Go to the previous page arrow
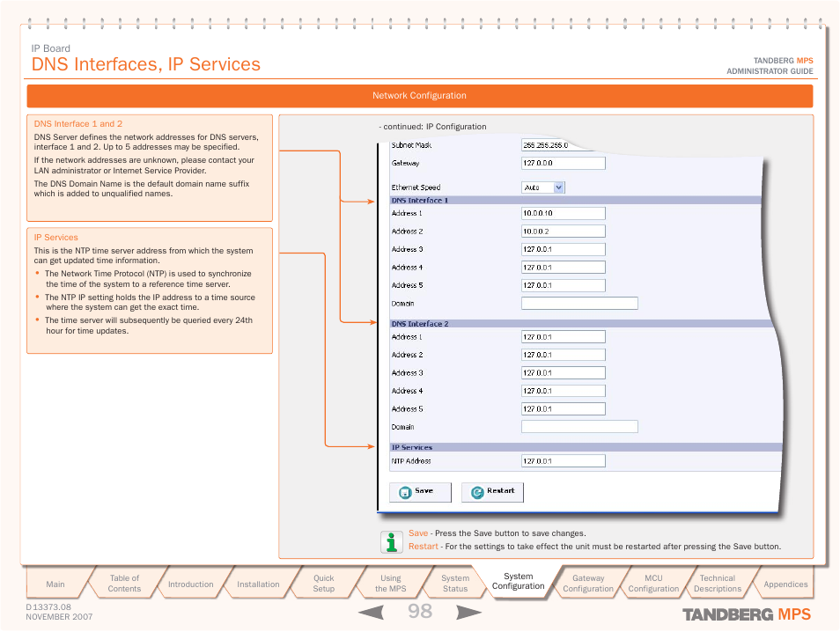840x632 pixels. [x=372, y=612]
